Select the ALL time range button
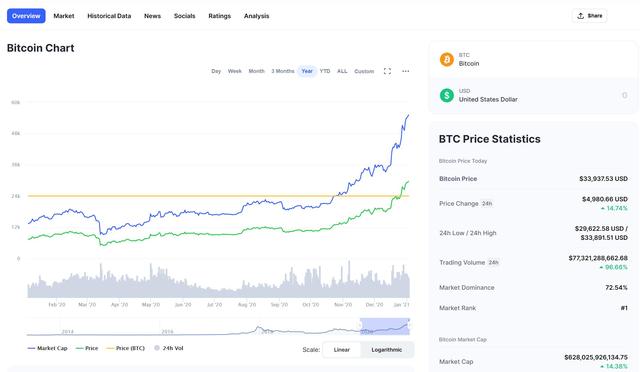 [x=342, y=71]
